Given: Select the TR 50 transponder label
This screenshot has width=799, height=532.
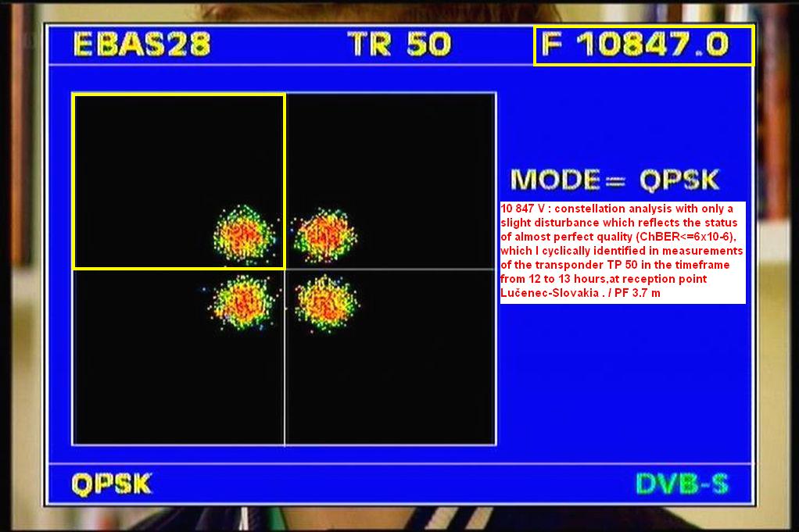Looking at the screenshot, I should (399, 44).
